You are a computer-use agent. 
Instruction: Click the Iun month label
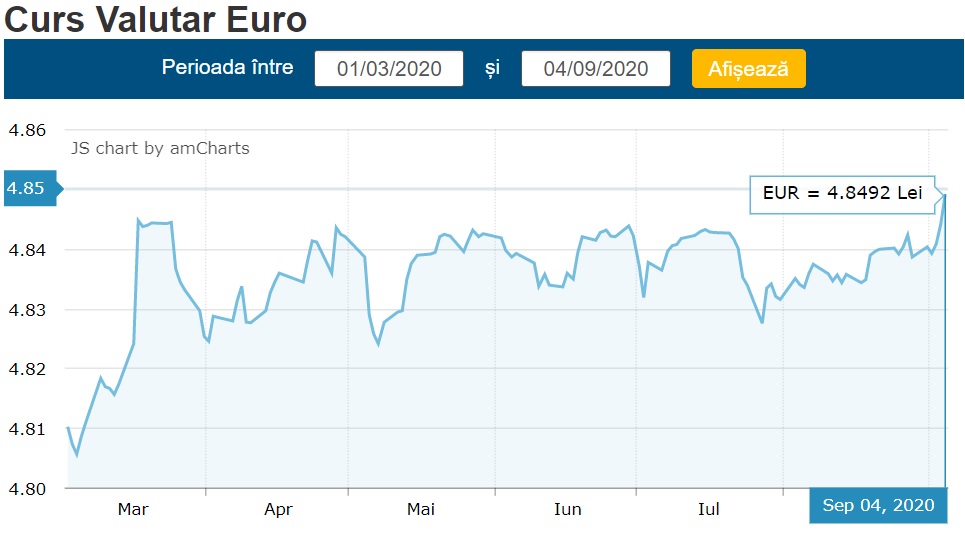567,510
